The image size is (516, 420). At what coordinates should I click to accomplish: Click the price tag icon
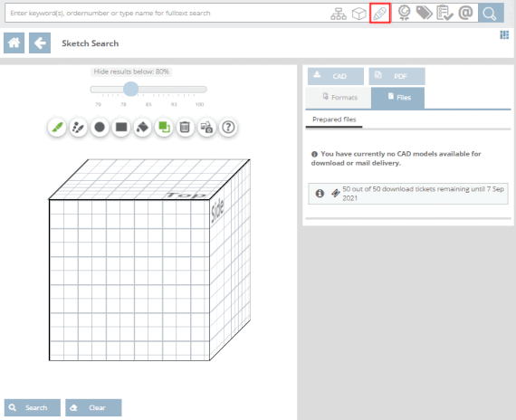pyautogui.click(x=425, y=13)
